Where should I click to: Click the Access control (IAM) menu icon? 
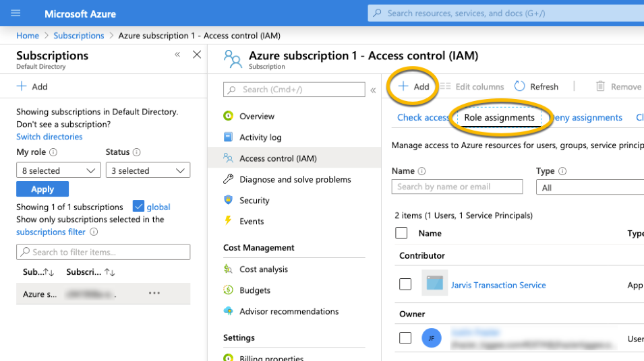point(228,158)
